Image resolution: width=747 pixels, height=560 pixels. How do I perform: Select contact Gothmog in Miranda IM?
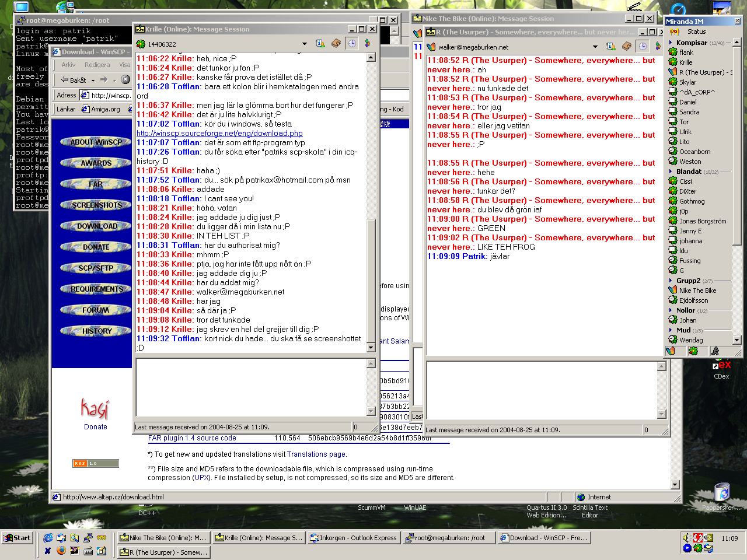coord(692,201)
